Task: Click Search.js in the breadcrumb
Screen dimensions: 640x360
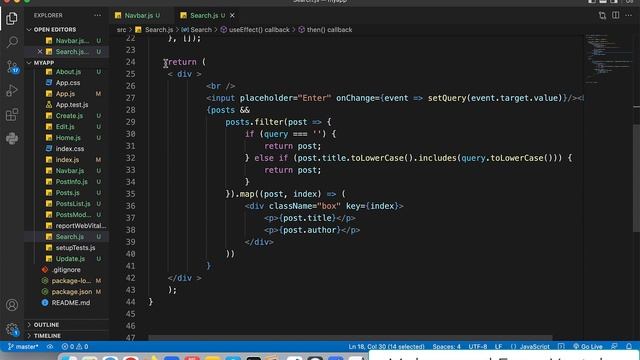Action: coord(154,30)
